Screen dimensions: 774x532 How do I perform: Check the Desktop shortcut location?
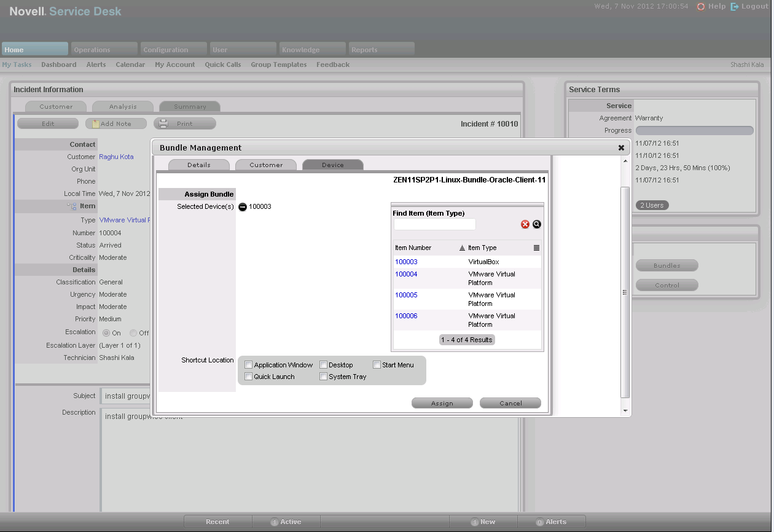(x=323, y=365)
